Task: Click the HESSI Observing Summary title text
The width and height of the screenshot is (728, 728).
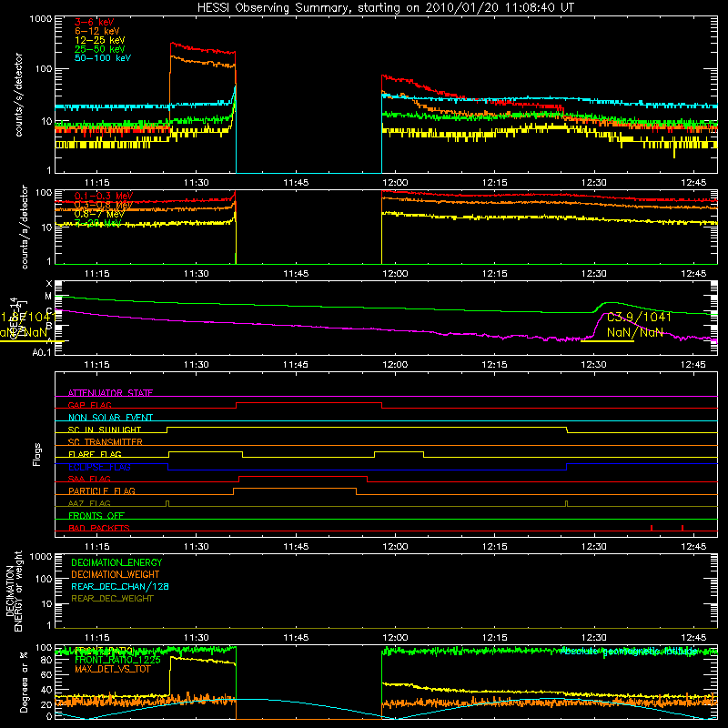Action: pos(385,8)
